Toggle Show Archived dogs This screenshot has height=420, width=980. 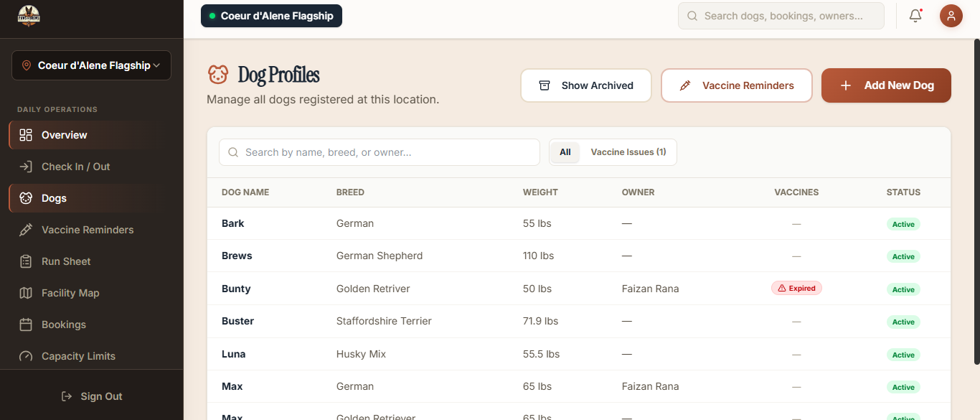tap(585, 85)
